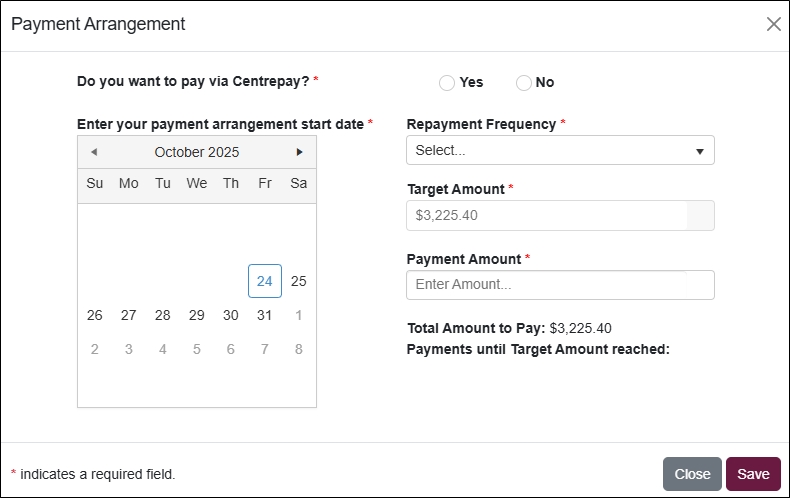Select No for Centrepay payment

524,83
